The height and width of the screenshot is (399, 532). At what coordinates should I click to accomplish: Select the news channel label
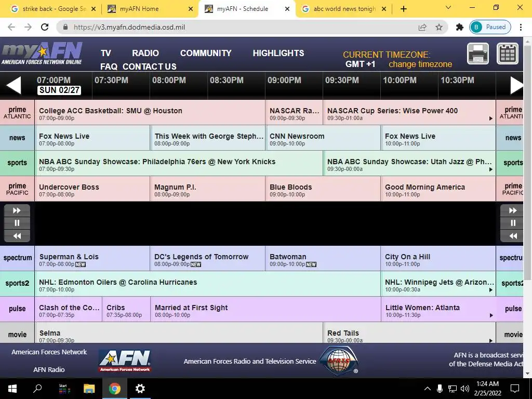click(x=17, y=138)
